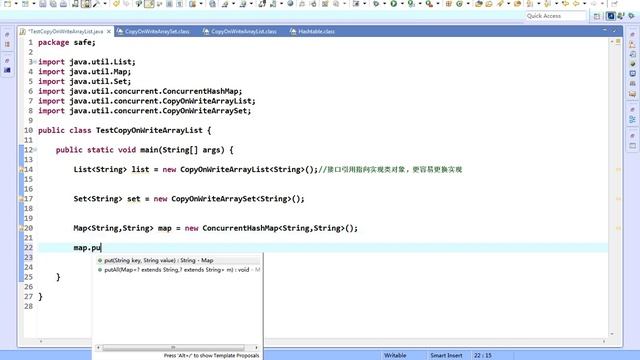This screenshot has height=360, width=640.
Task: Toggle the highlighted marker-pen toolbar button
Action: [x=149, y=4]
